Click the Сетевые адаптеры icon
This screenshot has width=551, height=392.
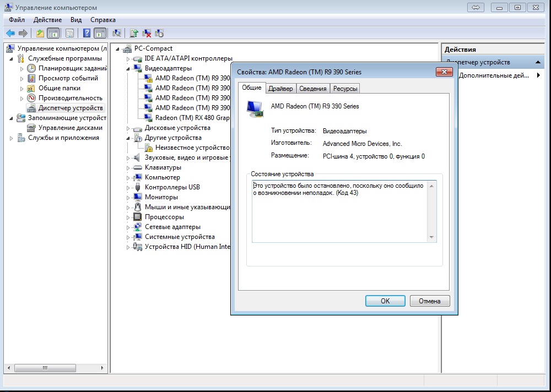138,227
